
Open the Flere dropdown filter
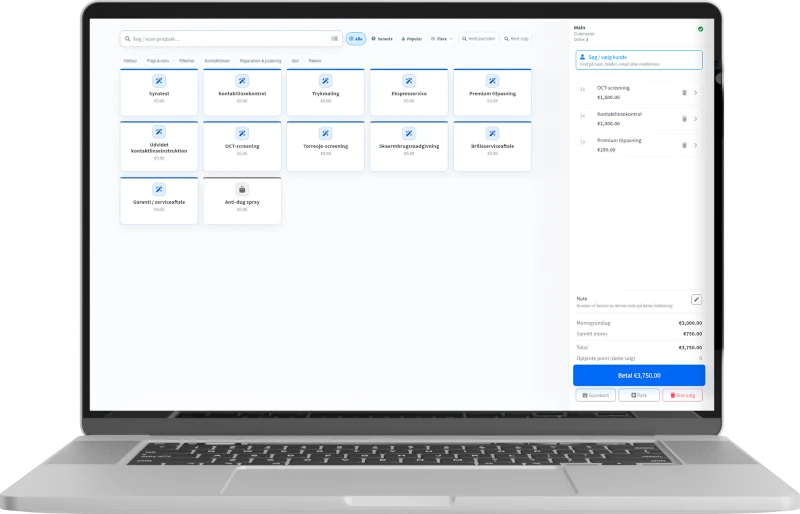[441, 39]
